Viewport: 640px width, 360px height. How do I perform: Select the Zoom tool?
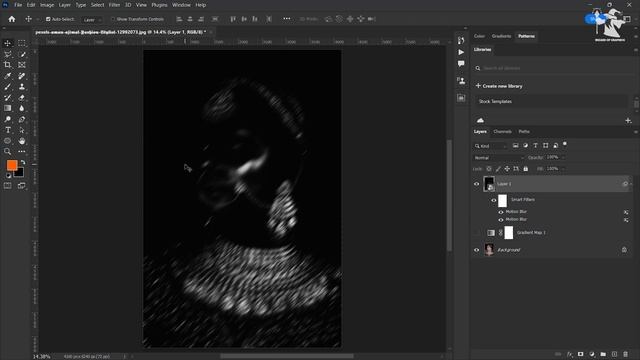(7, 151)
